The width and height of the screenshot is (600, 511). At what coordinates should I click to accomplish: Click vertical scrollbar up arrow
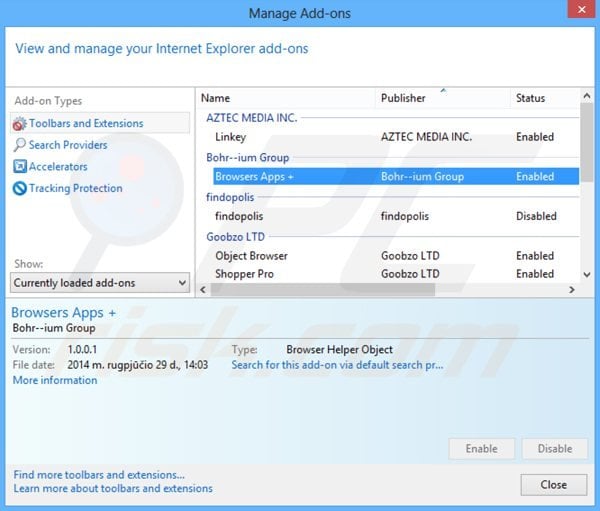(x=587, y=96)
